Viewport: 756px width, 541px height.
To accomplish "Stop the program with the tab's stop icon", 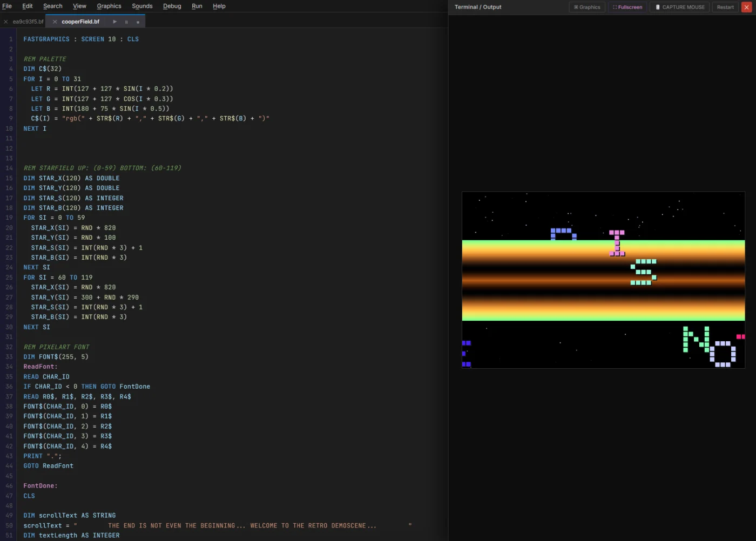I will pyautogui.click(x=138, y=22).
